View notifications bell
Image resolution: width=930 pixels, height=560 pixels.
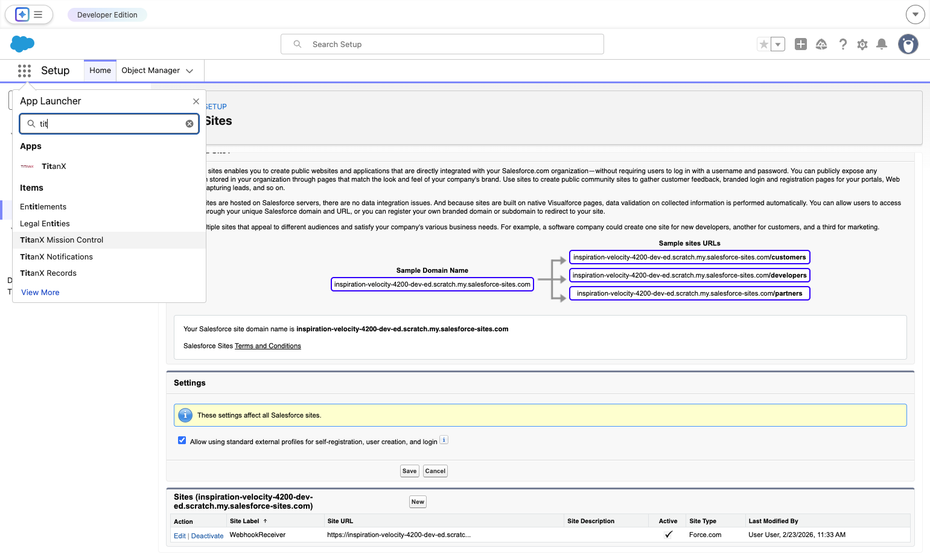point(882,44)
